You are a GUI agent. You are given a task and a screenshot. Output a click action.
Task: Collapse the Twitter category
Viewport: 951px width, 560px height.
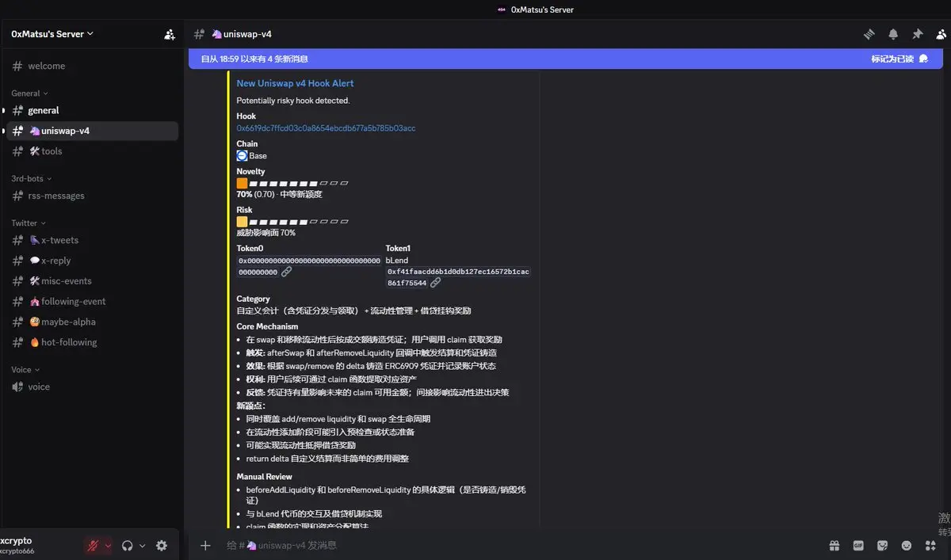29,223
